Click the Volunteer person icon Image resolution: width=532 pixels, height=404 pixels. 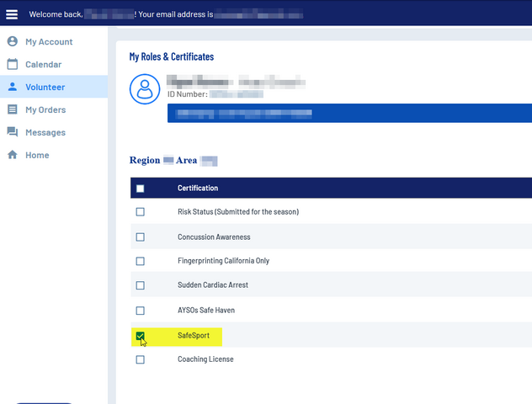(x=13, y=87)
